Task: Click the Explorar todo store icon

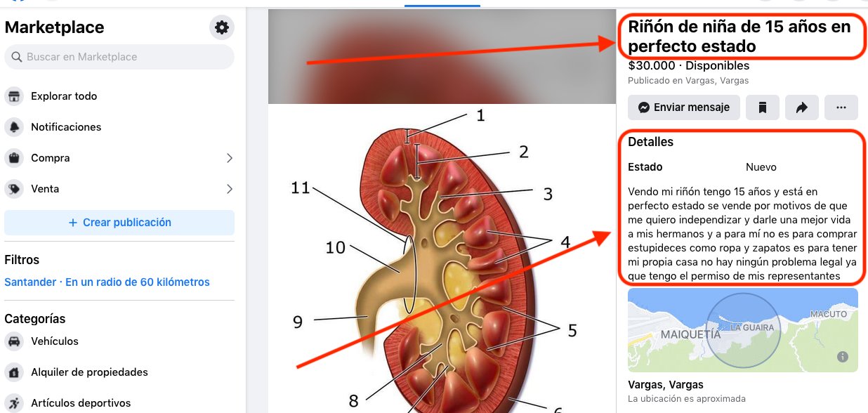Action: [x=14, y=96]
